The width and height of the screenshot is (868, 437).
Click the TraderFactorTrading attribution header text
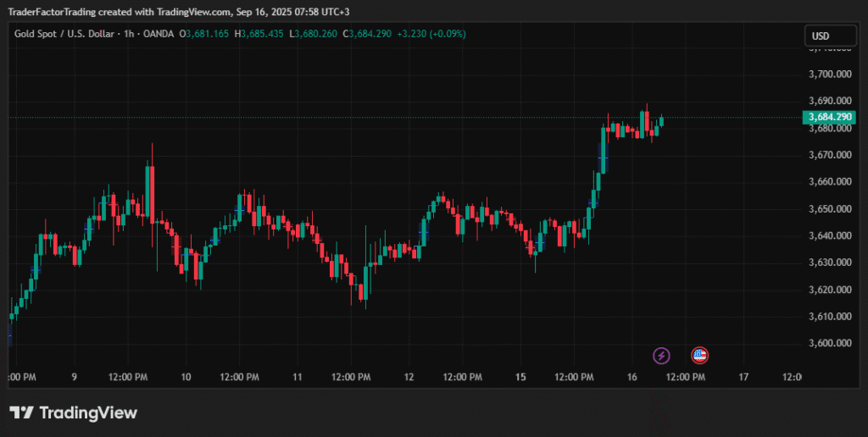179,12
